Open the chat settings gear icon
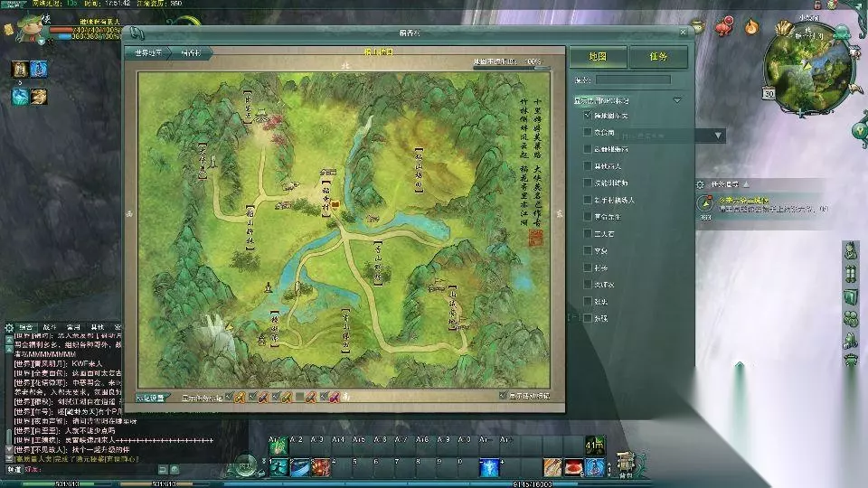This screenshot has height=488, width=868. 9,327
